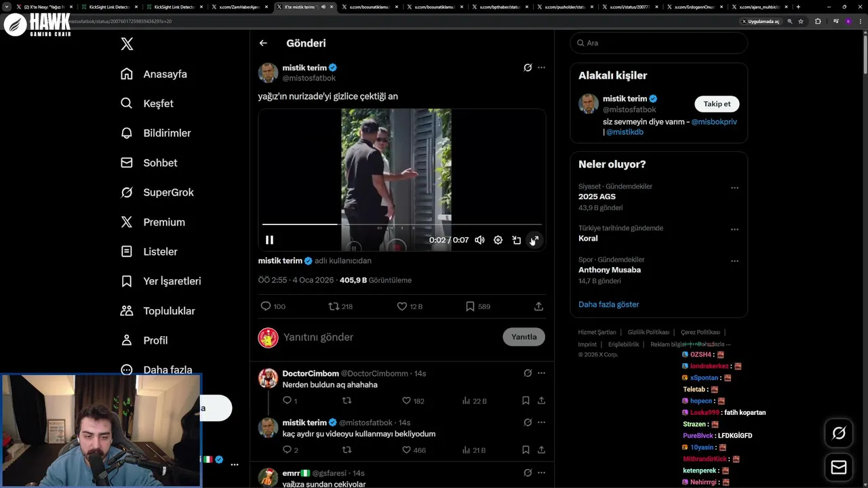Click Grok icon on main post header
The width and height of the screenshot is (868, 488).
[x=528, y=68]
